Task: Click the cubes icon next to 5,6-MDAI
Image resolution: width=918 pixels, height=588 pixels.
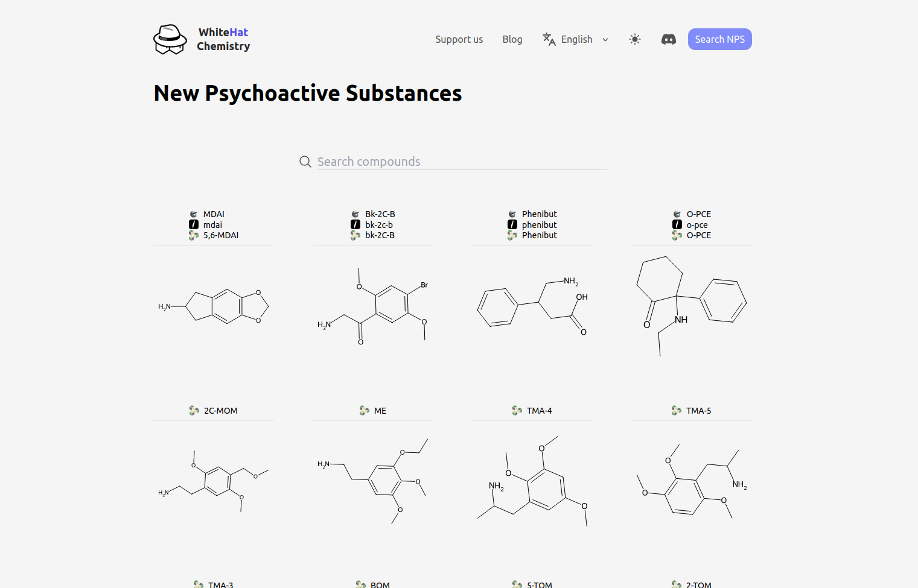Action: pos(194,235)
